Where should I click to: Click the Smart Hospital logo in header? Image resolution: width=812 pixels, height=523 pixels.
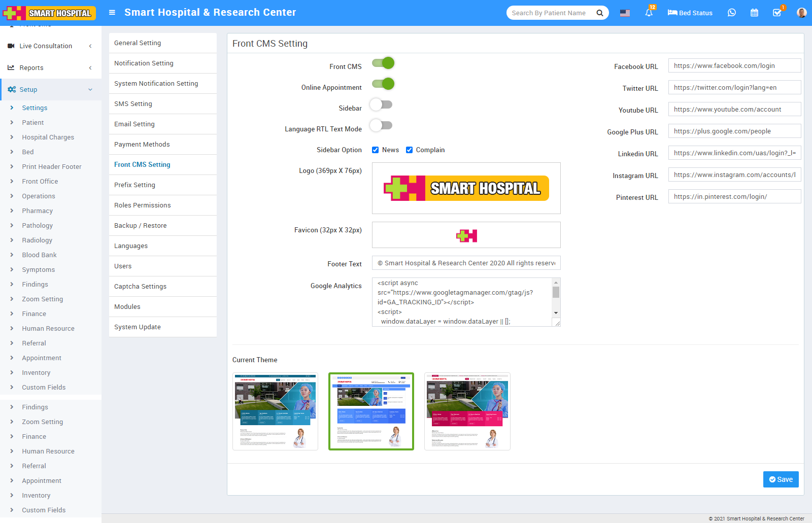pyautogui.click(x=50, y=13)
